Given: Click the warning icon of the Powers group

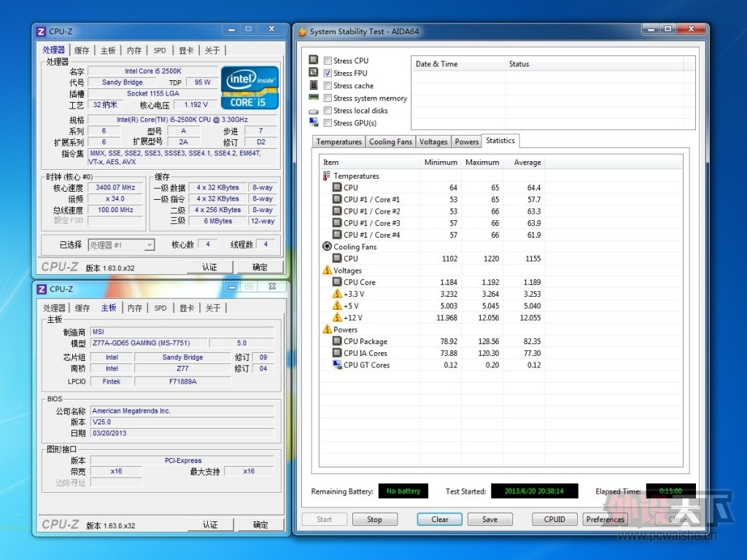Looking at the screenshot, I should click(327, 329).
